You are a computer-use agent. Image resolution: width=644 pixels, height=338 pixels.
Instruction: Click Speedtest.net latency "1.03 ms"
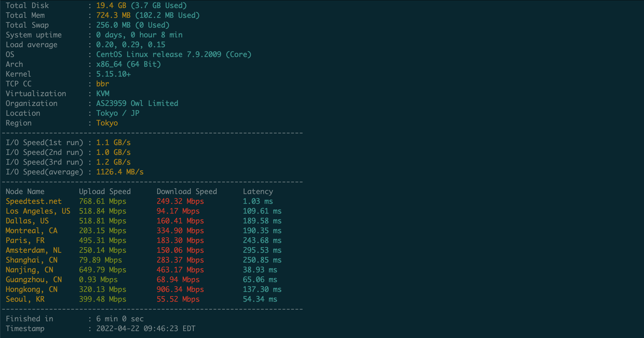click(258, 201)
